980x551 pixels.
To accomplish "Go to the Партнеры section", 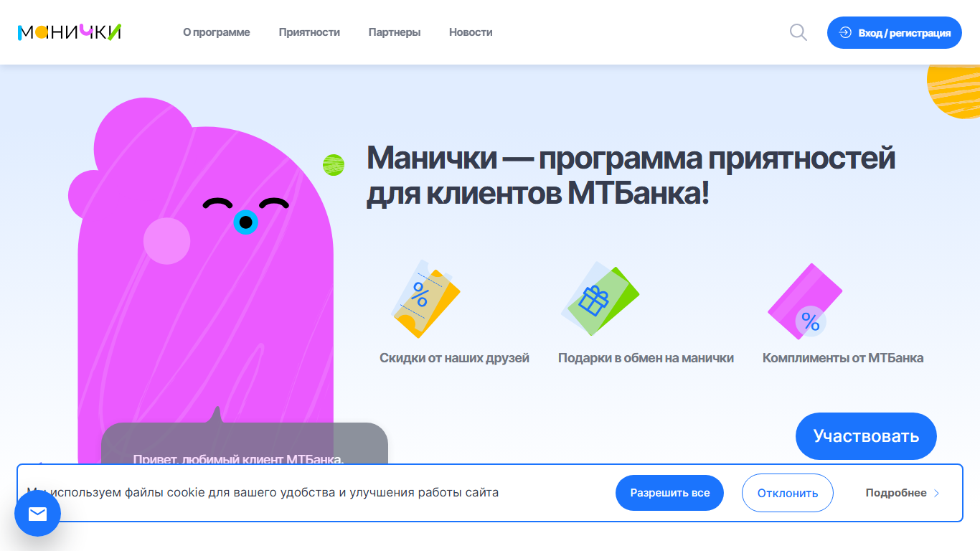I will click(x=395, y=32).
